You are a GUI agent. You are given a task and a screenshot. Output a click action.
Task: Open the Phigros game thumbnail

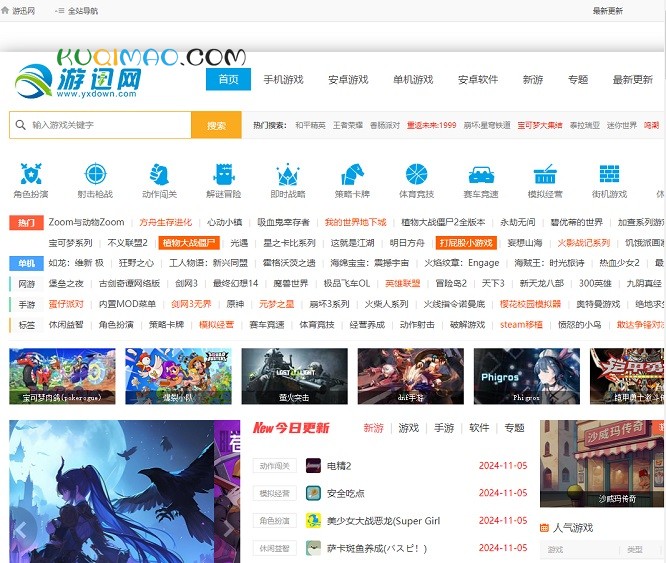pyautogui.click(x=527, y=376)
